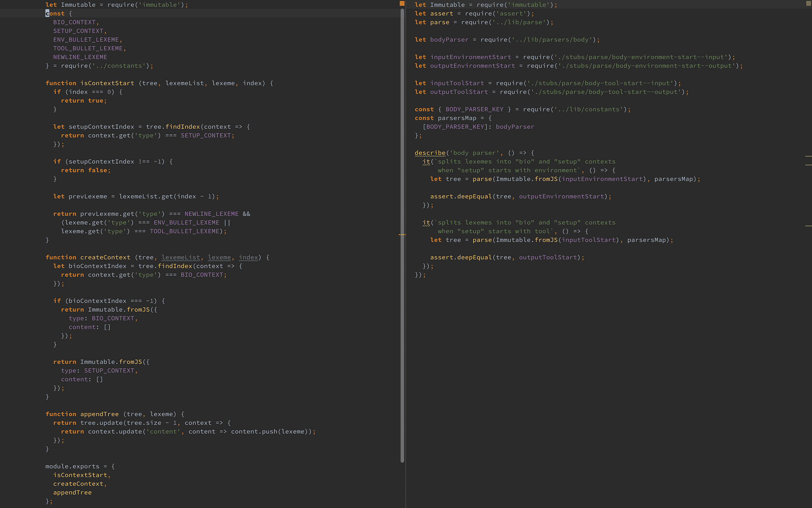The image size is (812, 508).
Task: Click outputToolStart inside assert.deepEqual call
Action: point(548,257)
